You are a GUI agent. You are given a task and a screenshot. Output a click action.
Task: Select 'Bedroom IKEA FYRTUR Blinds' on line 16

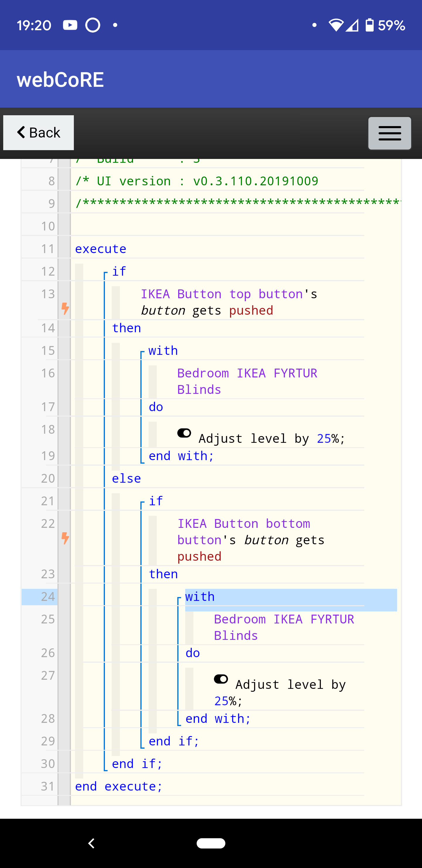pyautogui.click(x=247, y=382)
